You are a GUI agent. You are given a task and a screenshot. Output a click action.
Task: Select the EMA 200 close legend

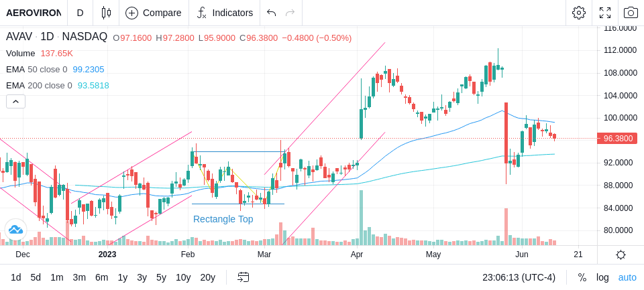(x=39, y=85)
